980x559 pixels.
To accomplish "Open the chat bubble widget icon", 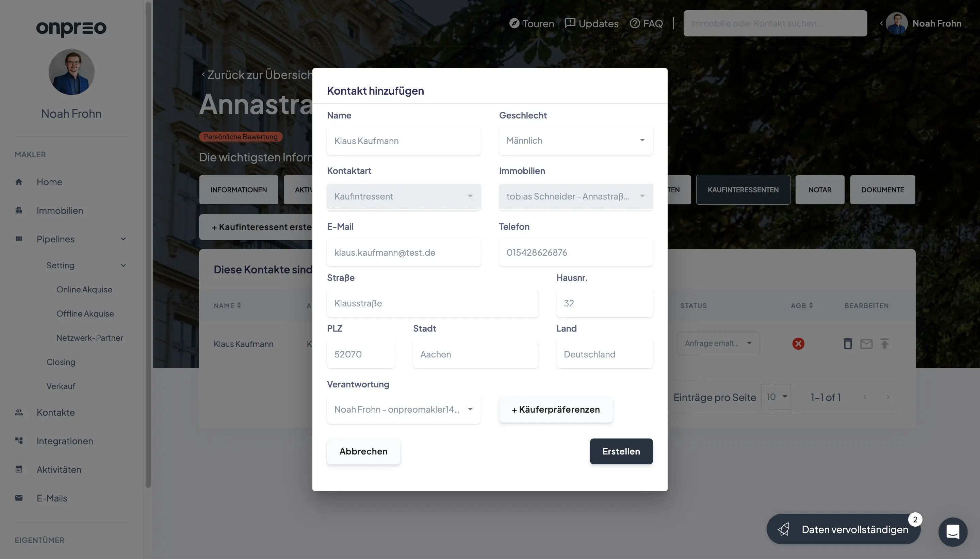I will coord(952,532).
